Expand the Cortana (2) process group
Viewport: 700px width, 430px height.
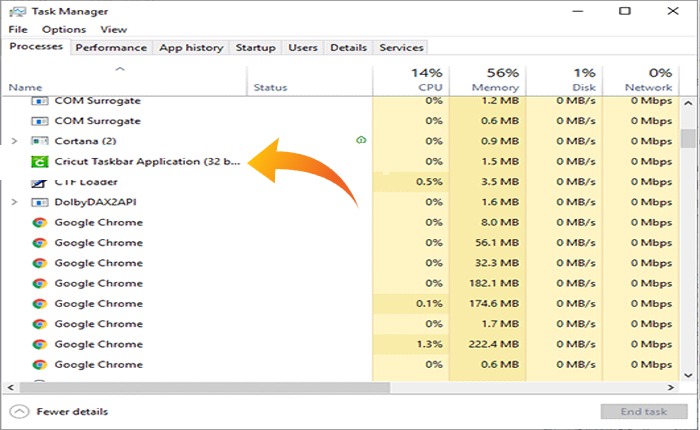(14, 141)
